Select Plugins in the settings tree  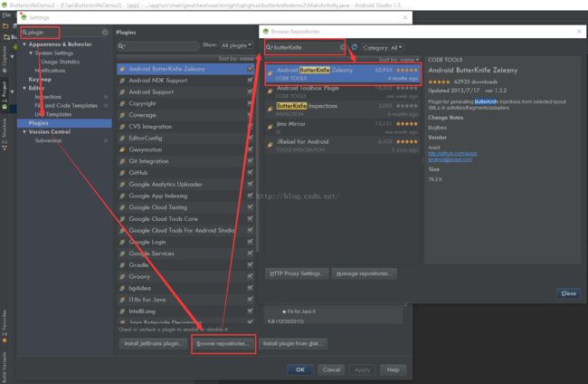pos(64,123)
